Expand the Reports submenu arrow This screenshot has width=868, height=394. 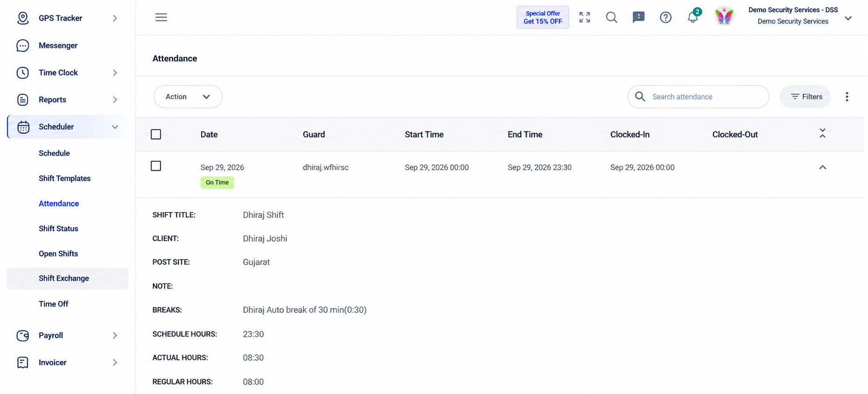(115, 100)
